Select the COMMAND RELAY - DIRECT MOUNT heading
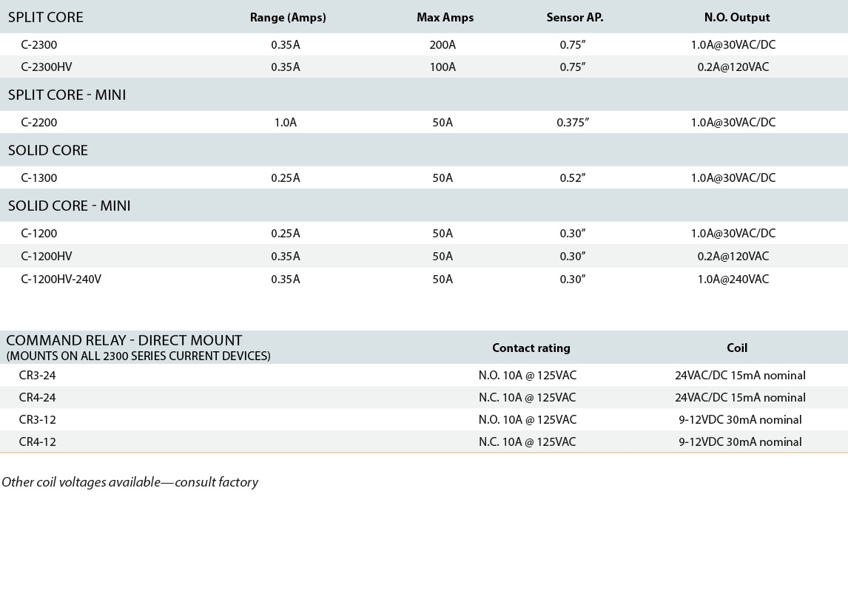 124,340
